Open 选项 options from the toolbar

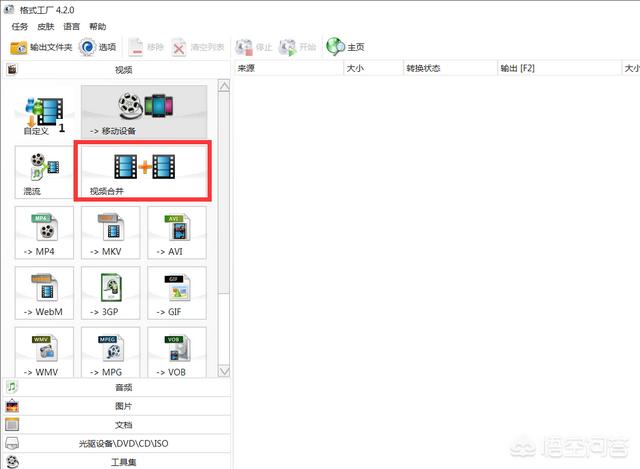98,47
